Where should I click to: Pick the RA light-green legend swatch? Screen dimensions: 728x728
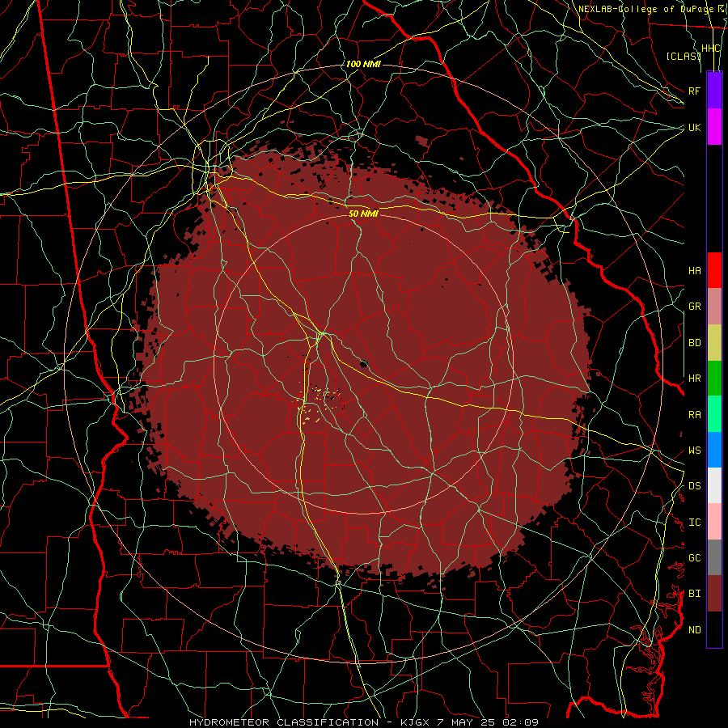pos(714,414)
